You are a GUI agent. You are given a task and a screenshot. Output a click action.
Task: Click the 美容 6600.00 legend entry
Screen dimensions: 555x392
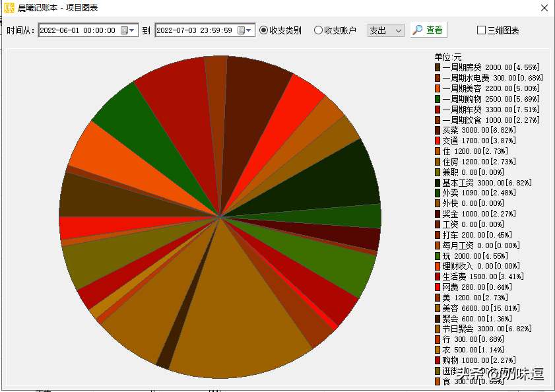pyautogui.click(x=481, y=308)
